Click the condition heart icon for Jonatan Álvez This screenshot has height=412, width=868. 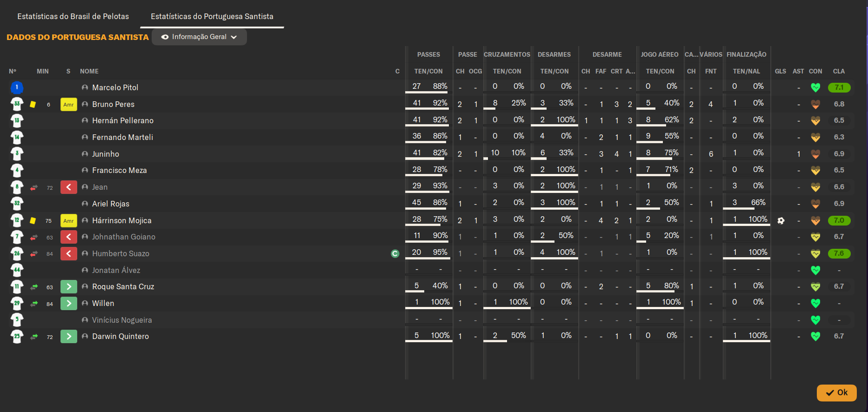(815, 270)
